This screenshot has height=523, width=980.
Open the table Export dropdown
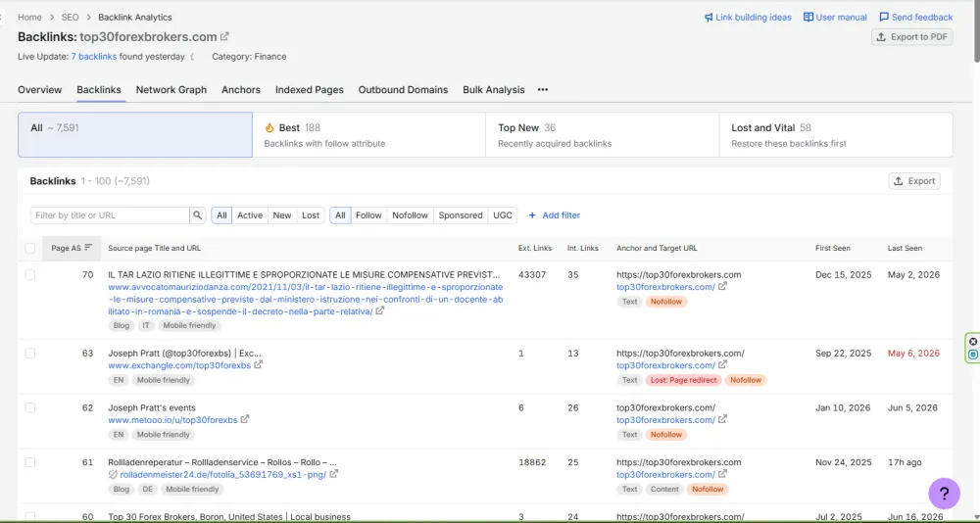(x=914, y=181)
